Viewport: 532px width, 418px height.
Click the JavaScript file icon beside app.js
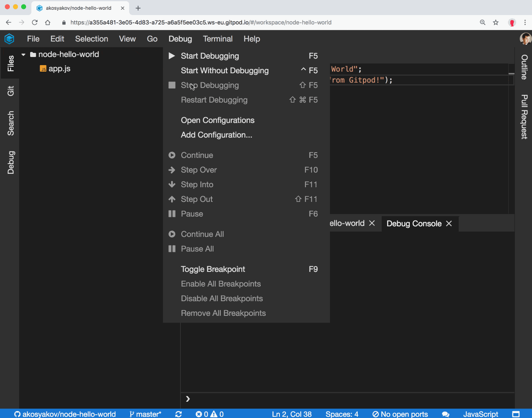tap(43, 69)
